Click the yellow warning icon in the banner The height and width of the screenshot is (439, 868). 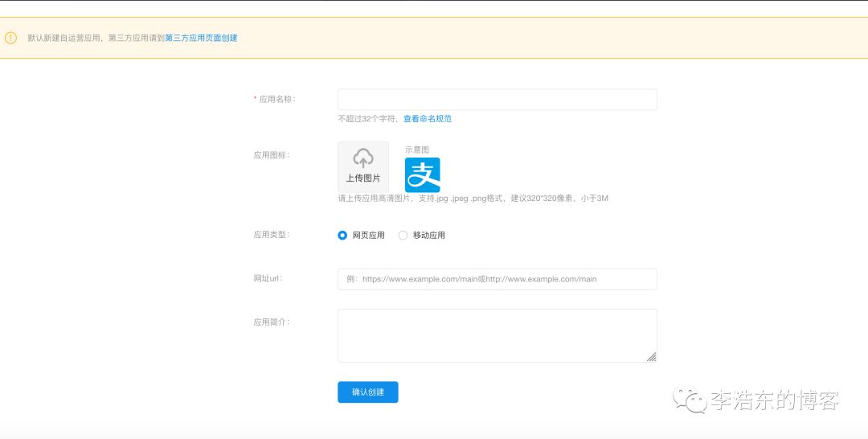11,38
